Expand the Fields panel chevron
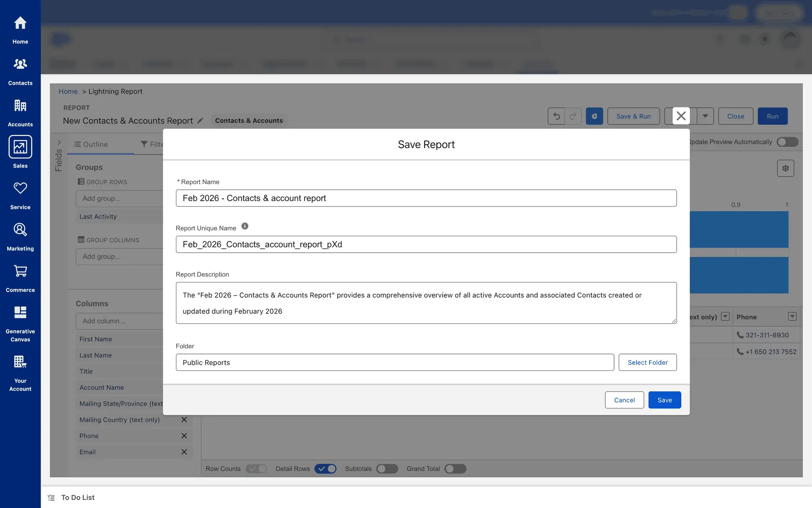This screenshot has height=508, width=812. [59, 143]
